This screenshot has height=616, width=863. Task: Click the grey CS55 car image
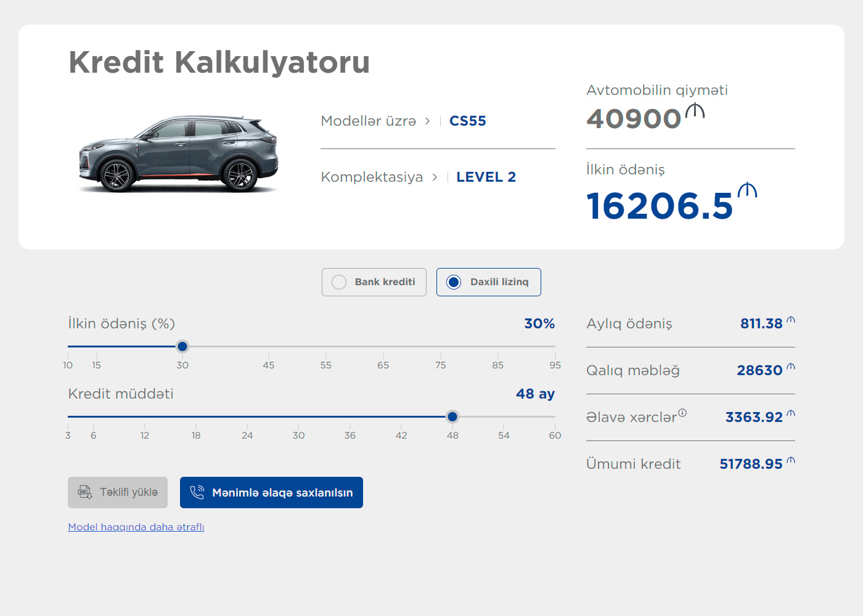pyautogui.click(x=179, y=154)
